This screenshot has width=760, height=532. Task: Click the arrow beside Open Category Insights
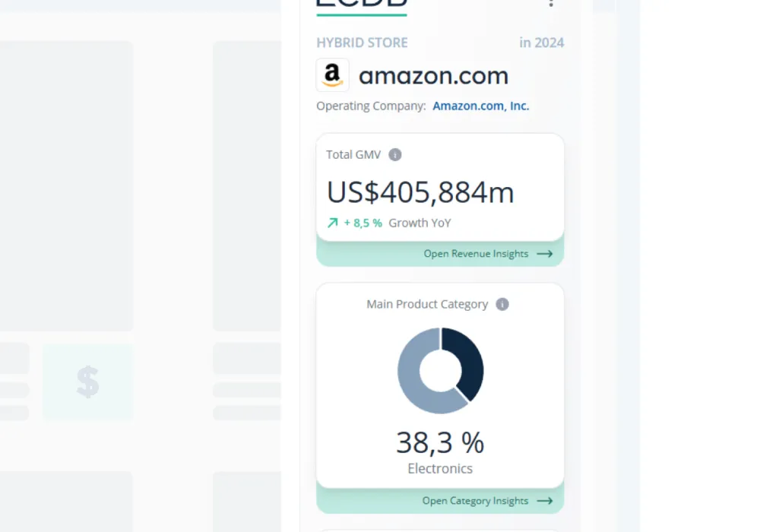544,501
